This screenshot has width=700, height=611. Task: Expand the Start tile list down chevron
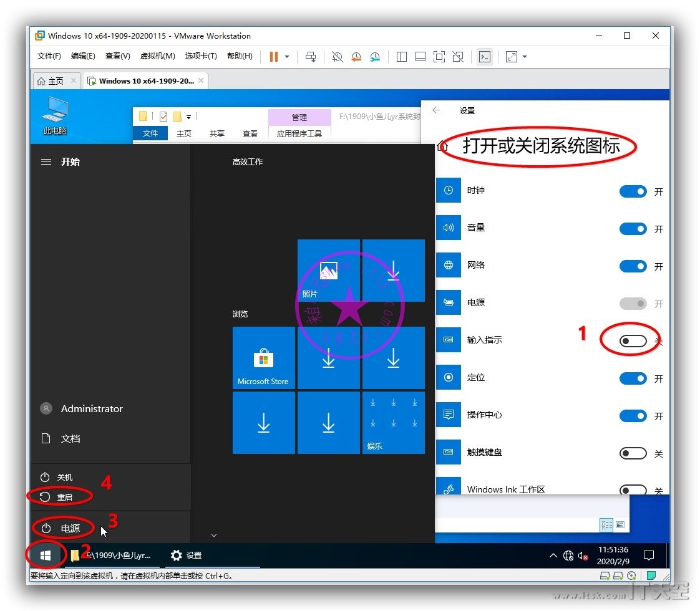click(x=214, y=535)
